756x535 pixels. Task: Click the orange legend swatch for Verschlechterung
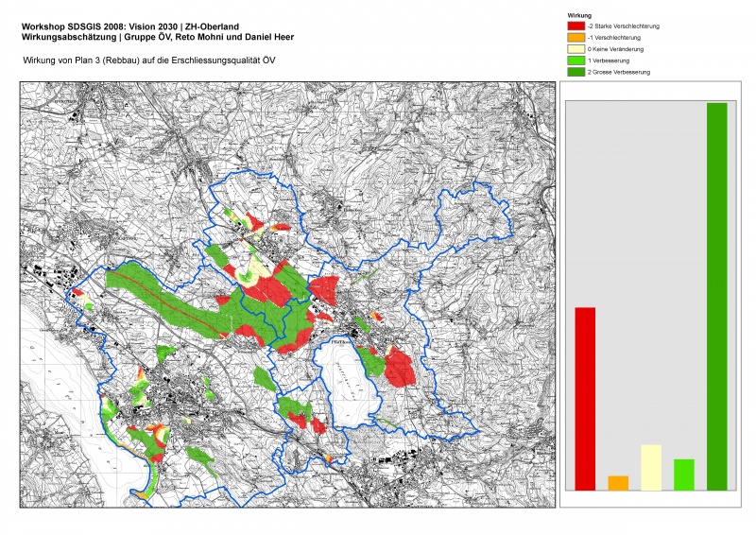click(x=576, y=38)
